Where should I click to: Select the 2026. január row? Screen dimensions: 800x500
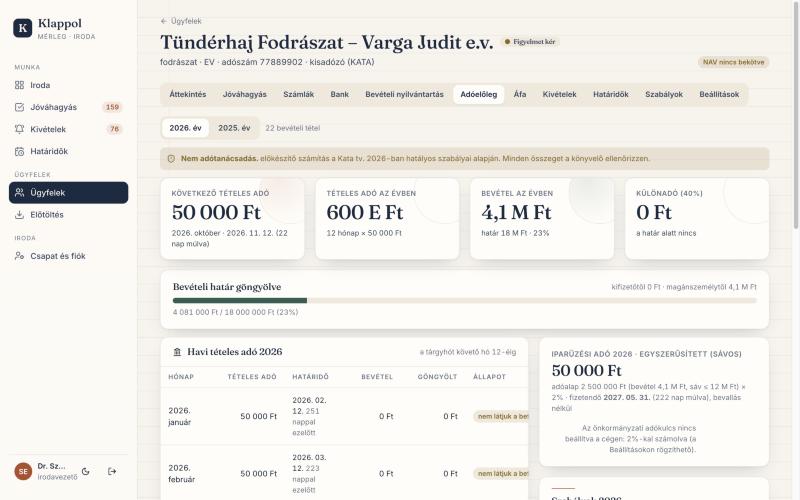click(x=344, y=416)
